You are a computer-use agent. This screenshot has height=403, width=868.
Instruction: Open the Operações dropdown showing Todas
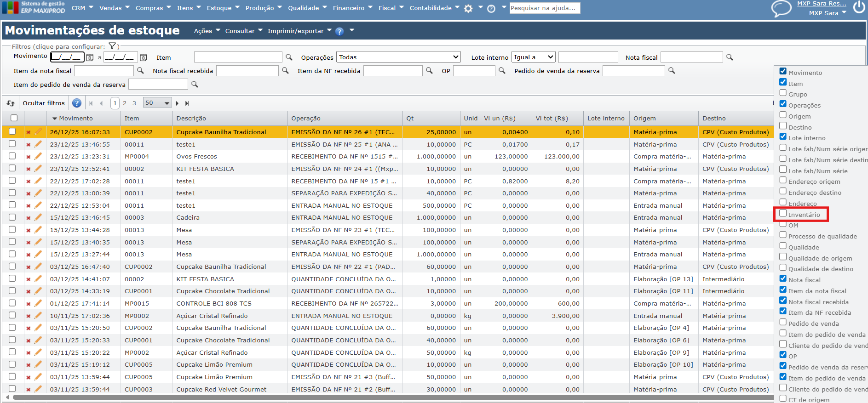[398, 57]
